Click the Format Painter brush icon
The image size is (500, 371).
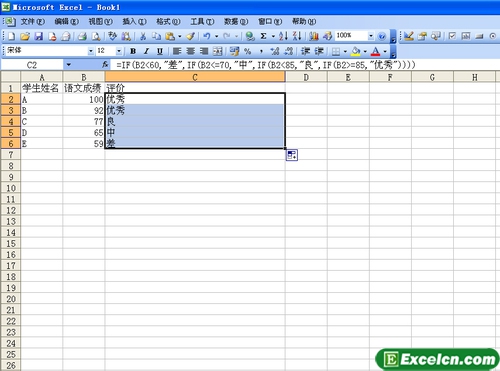191,36
